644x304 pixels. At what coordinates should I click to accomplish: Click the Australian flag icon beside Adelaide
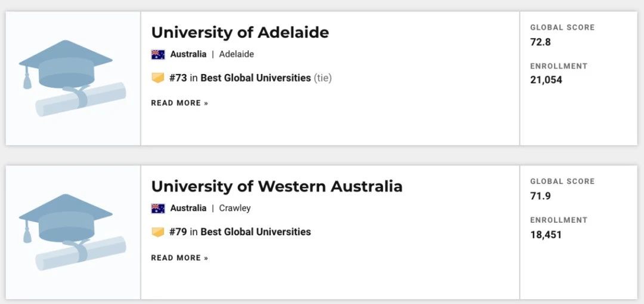(157, 54)
